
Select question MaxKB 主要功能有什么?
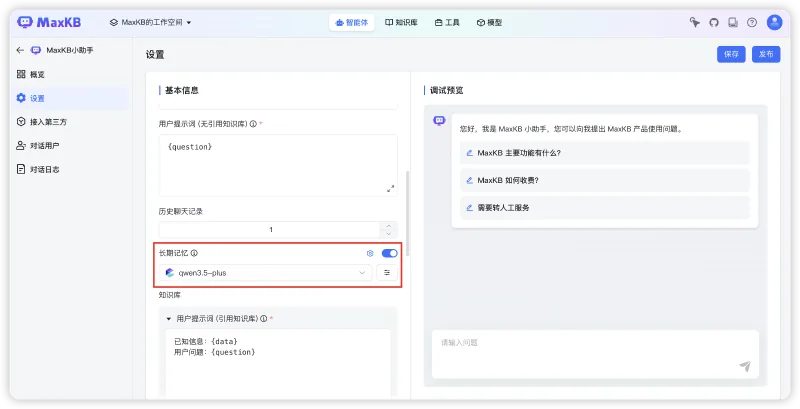pyautogui.click(x=605, y=152)
